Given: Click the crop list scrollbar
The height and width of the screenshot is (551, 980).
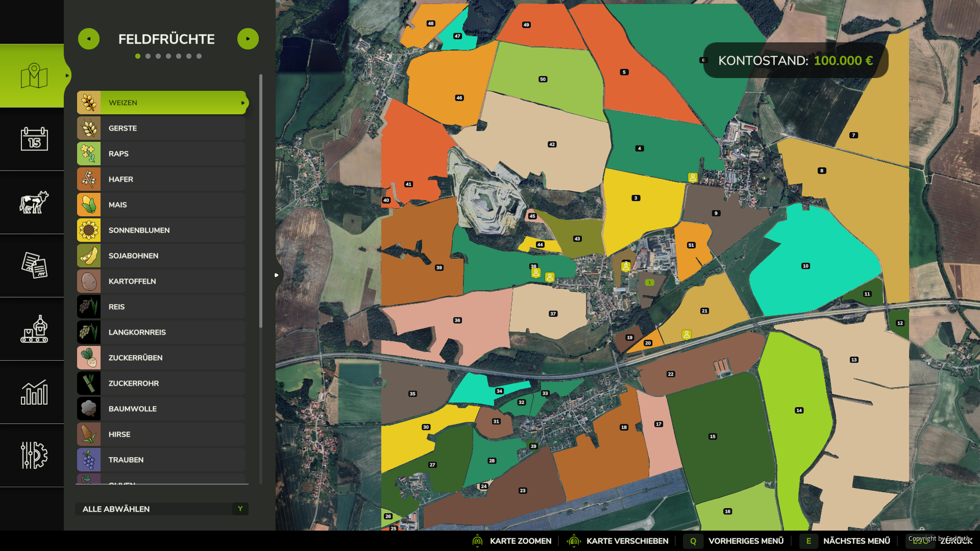Looking at the screenshot, I should [x=261, y=201].
